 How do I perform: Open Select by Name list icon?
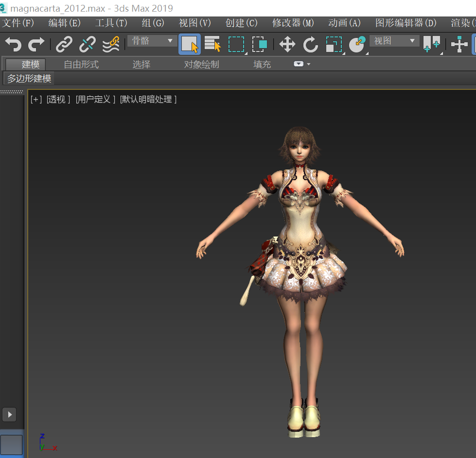(212, 44)
